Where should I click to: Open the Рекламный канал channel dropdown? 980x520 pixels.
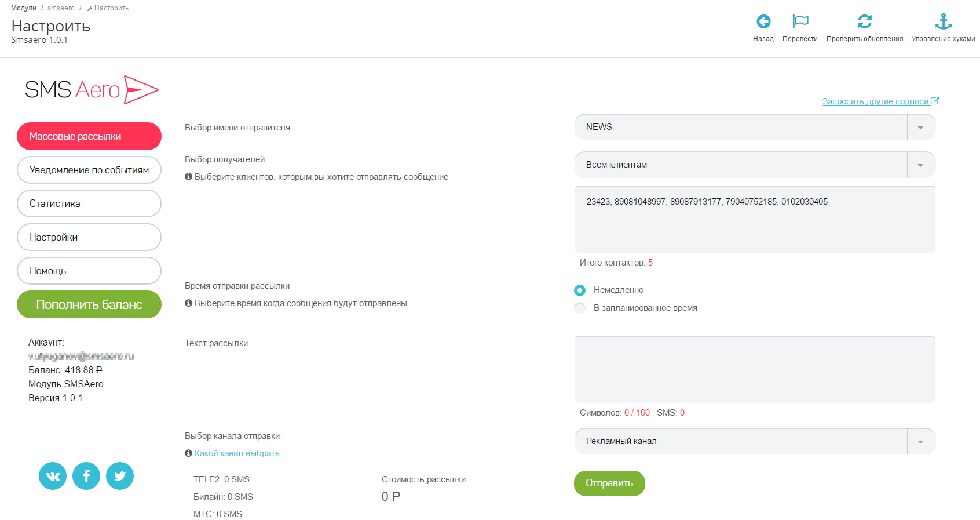tap(755, 441)
